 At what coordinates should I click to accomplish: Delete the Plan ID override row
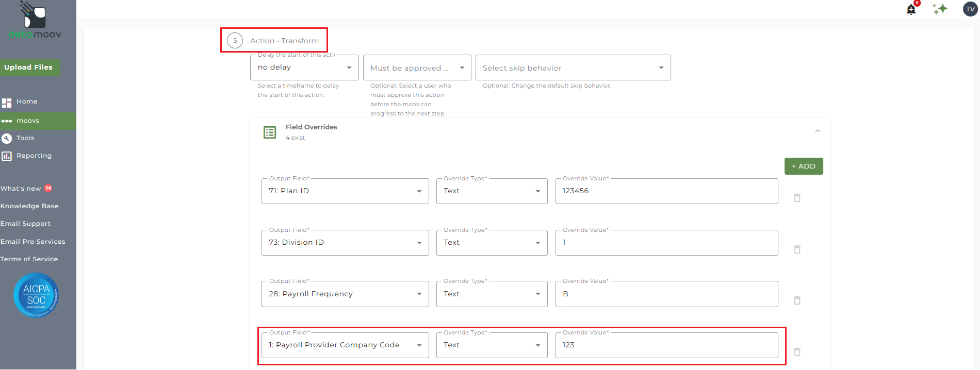pyautogui.click(x=797, y=198)
